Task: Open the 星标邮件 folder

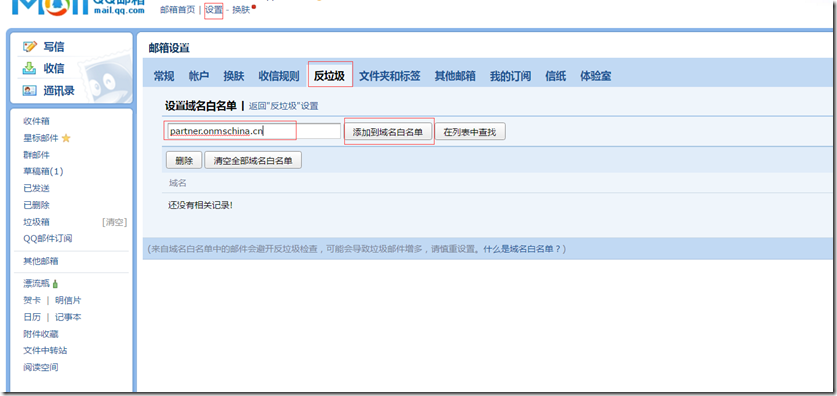Action: (x=41, y=138)
